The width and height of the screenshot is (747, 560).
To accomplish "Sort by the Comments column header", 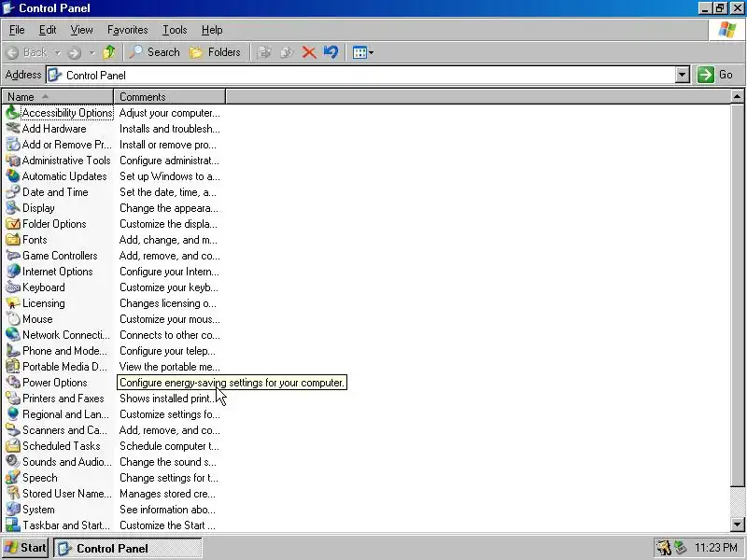I will pos(170,97).
